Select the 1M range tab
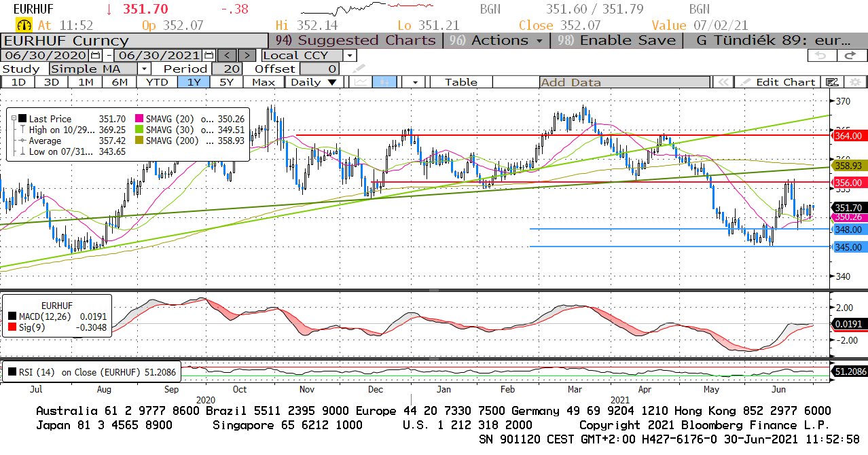Image resolution: width=868 pixels, height=455 pixels. 86,82
